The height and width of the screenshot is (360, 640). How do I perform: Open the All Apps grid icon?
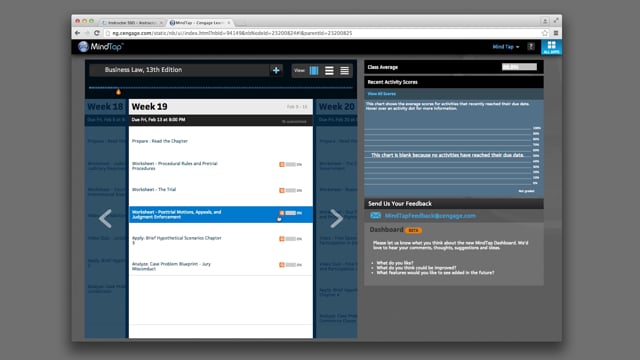click(551, 47)
